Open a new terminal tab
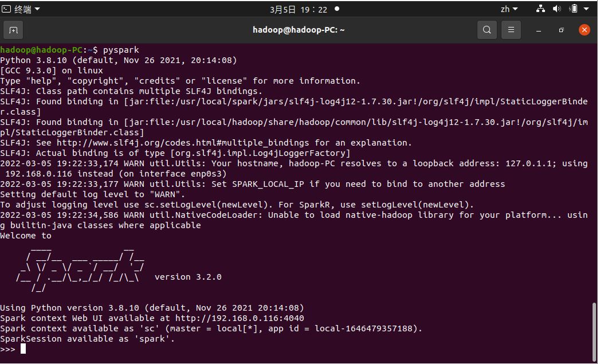Image resolution: width=600 pixels, height=364 pixels. [13, 30]
